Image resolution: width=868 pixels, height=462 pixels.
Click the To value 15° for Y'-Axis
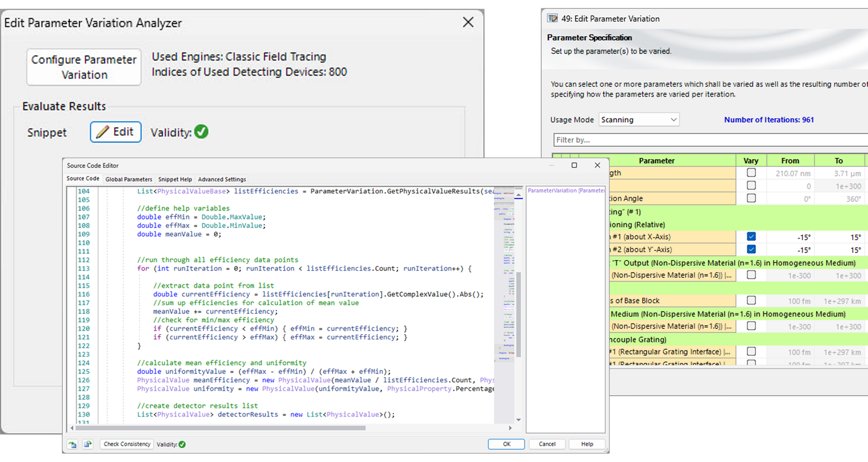[839, 250]
